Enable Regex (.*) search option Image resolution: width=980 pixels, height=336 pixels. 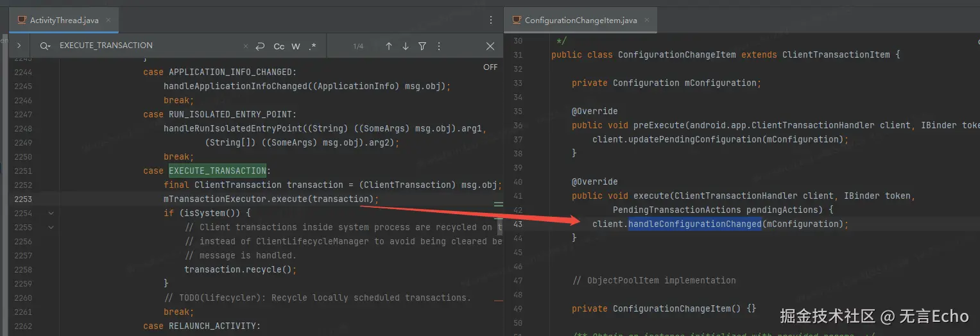pos(313,46)
